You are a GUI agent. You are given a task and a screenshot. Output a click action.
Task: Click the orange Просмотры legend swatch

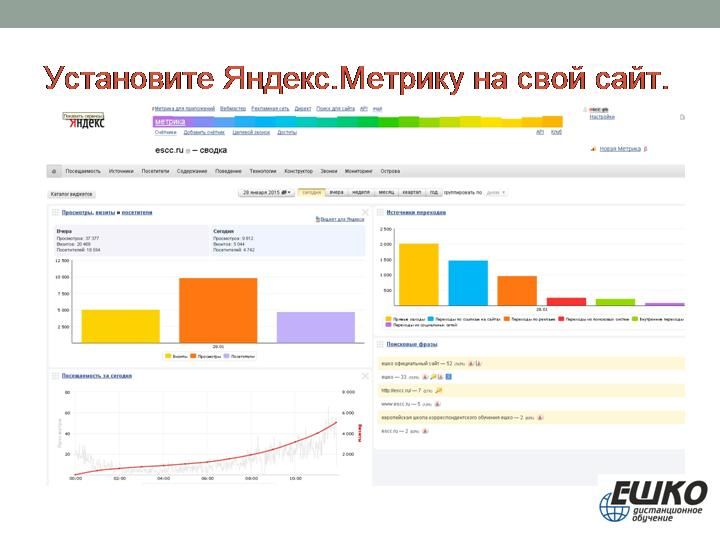point(193,356)
